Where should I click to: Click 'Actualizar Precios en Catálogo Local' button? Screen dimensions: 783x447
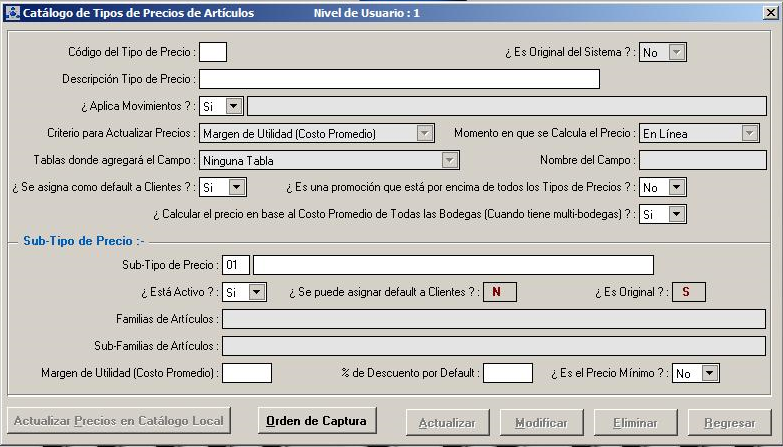click(119, 421)
